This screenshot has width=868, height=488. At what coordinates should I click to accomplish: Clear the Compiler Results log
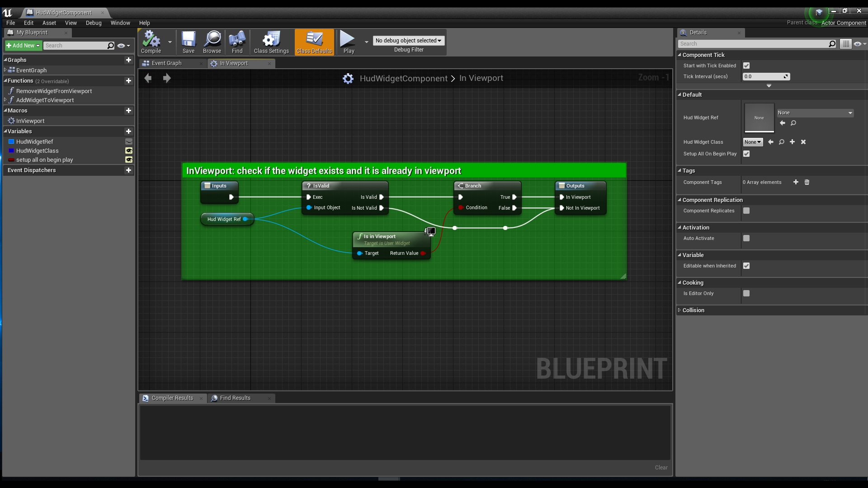[660, 467]
